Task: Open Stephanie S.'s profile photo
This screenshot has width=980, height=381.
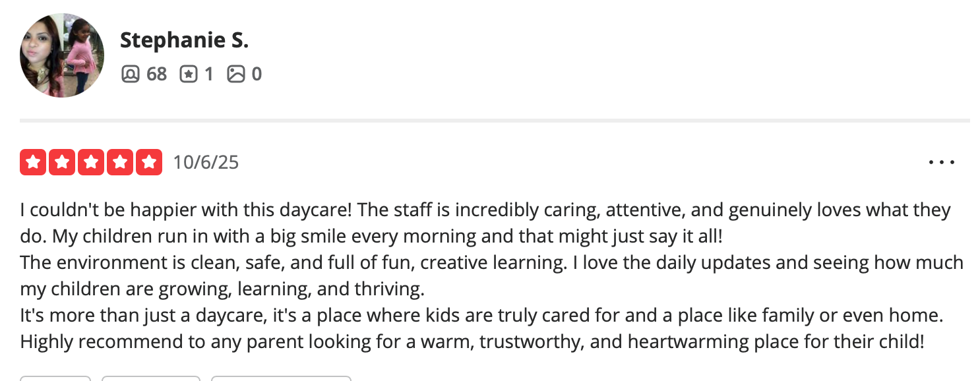Action: coord(62,55)
